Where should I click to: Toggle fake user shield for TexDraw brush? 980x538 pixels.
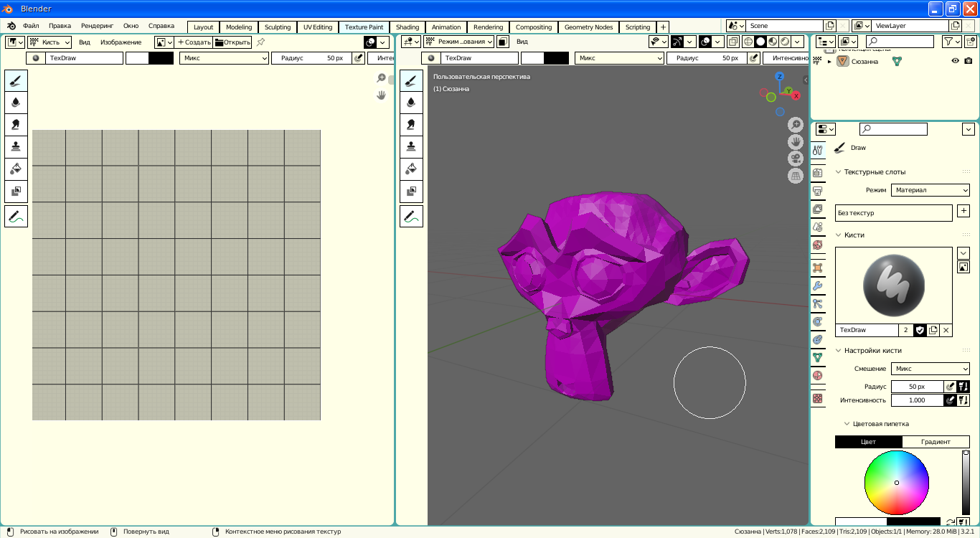[920, 330]
